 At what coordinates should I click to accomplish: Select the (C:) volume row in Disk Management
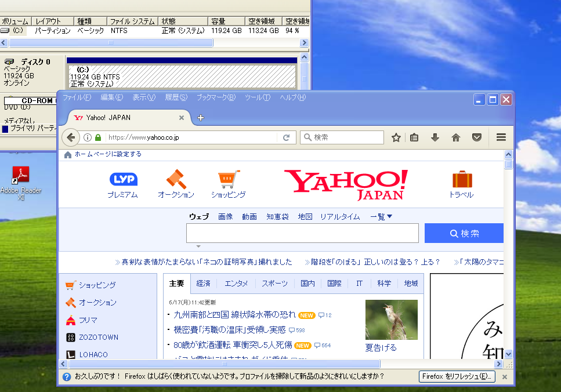(154, 31)
